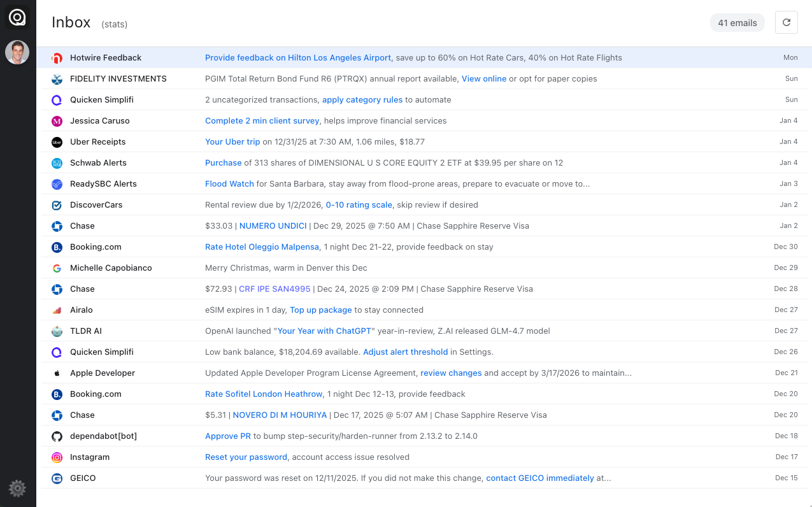Click the Hotwire Feedback sender icon
The width and height of the screenshot is (812, 507).
[57, 57]
